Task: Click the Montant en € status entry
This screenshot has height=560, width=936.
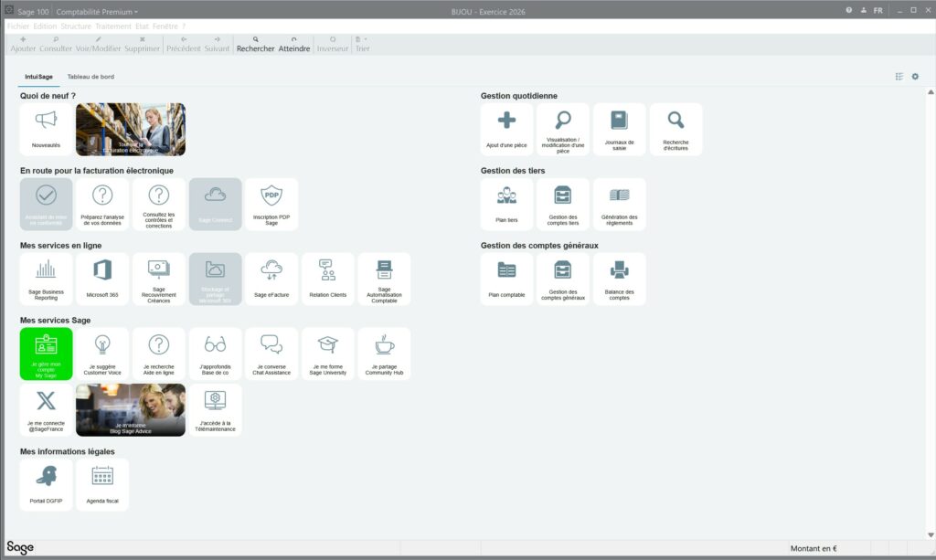Action: pos(814,549)
